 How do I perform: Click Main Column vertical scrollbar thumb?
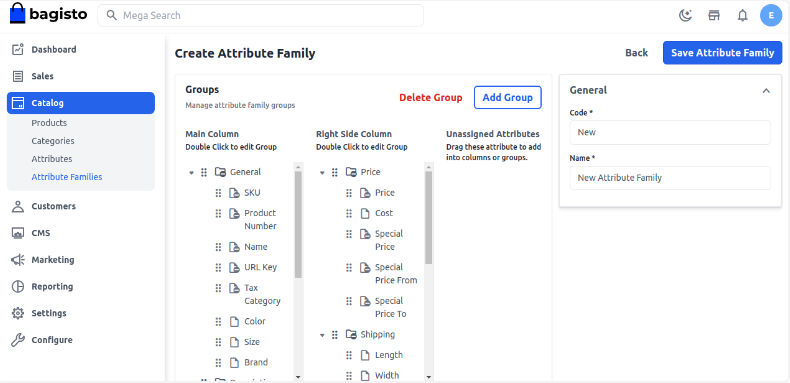click(298, 225)
